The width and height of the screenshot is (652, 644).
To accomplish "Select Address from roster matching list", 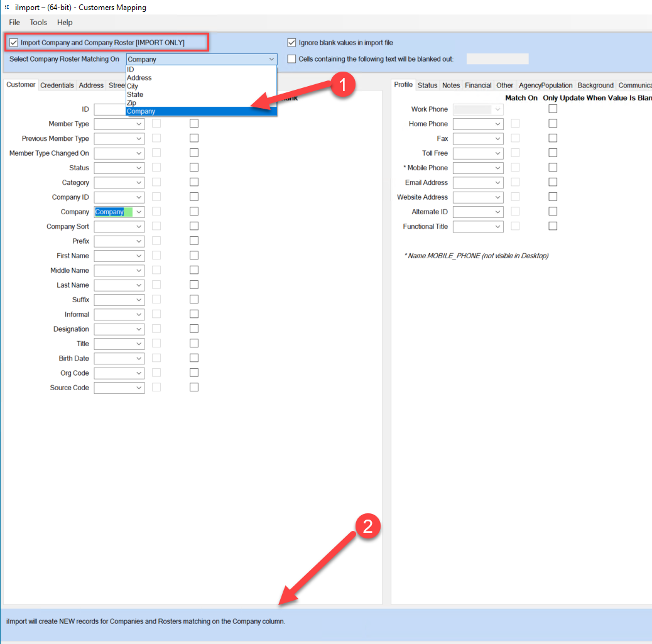I will pos(139,78).
